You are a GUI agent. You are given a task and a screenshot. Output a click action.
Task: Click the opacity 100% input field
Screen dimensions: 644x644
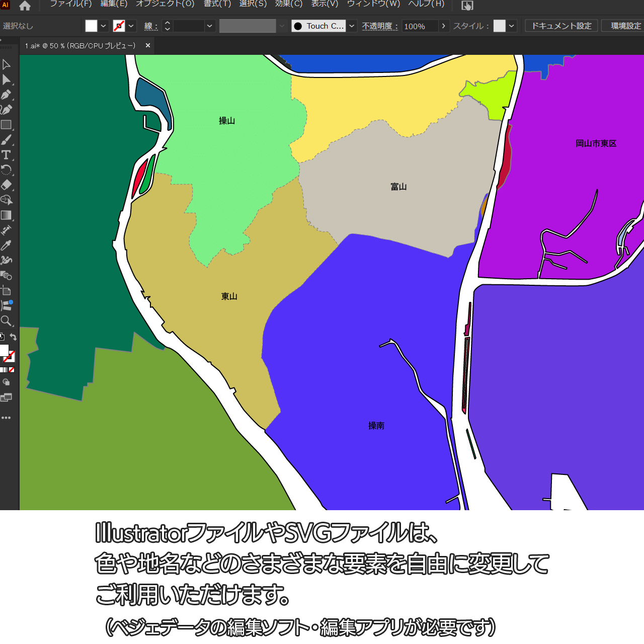tap(420, 26)
